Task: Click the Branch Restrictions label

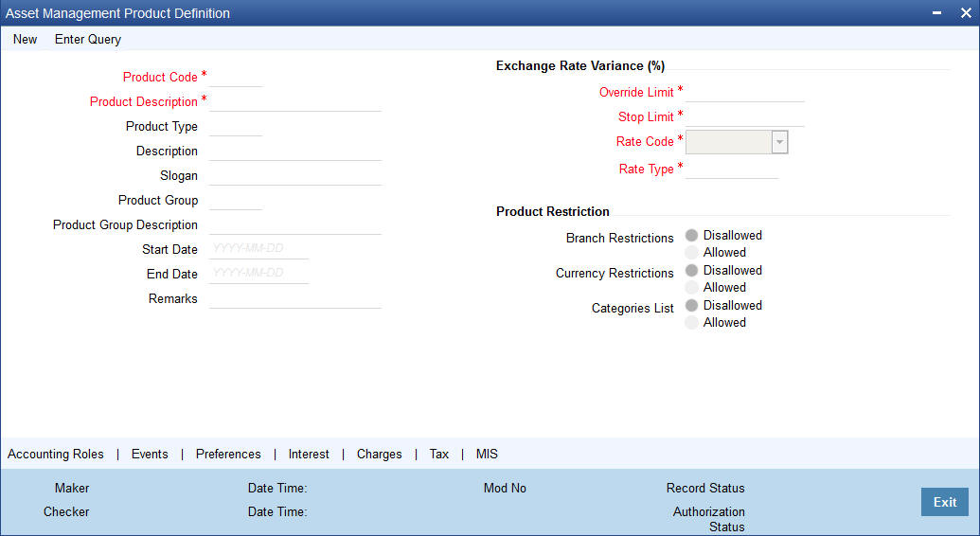Action: (620, 239)
